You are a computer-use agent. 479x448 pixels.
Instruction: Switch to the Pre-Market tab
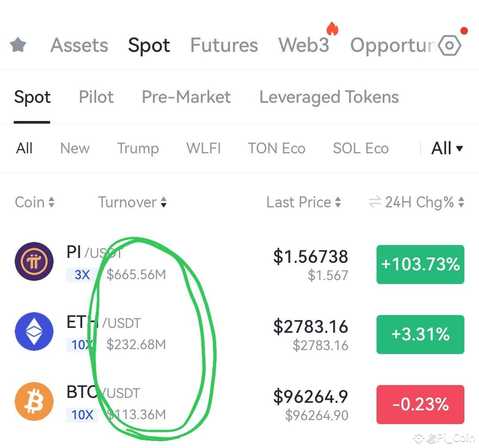point(186,97)
